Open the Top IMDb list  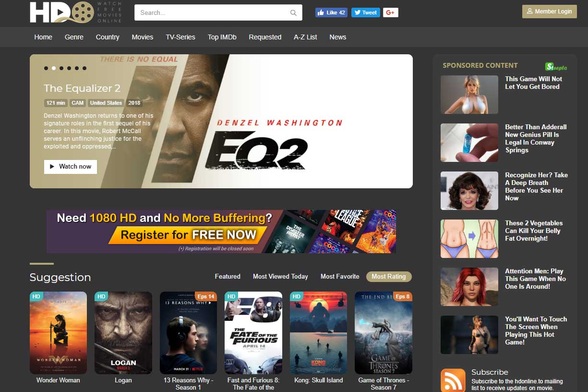click(222, 37)
